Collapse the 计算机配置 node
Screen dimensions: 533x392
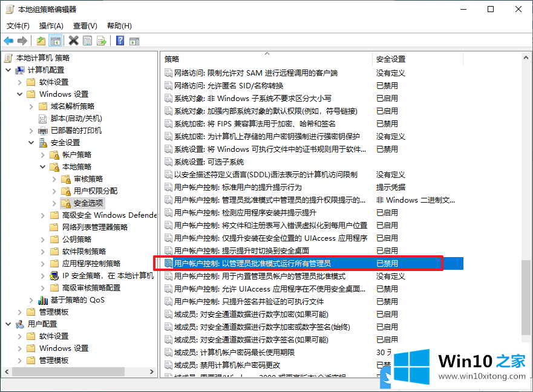tap(8, 70)
